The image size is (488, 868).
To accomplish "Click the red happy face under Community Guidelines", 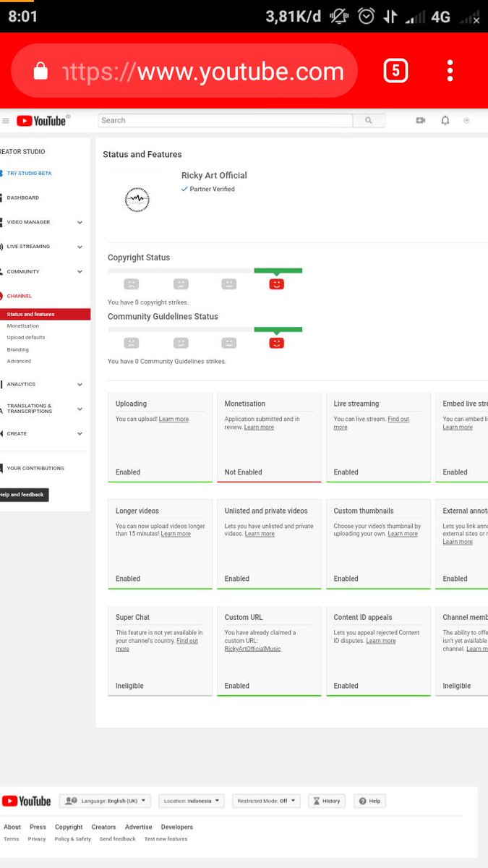I will coord(276,343).
